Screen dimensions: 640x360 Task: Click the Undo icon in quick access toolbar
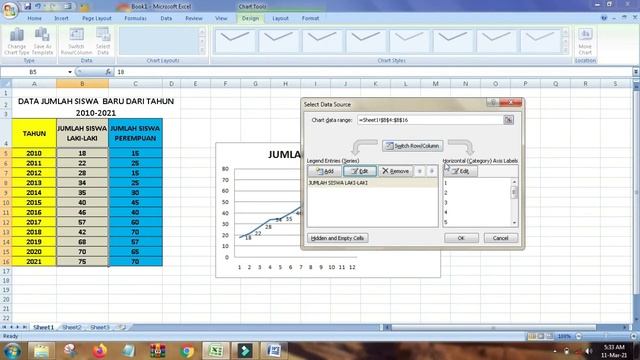(38, 6)
